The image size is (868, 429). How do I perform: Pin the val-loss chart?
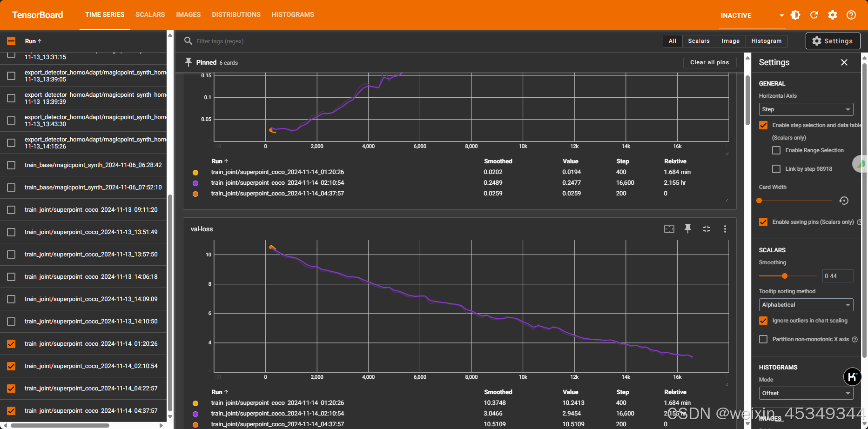click(x=688, y=229)
